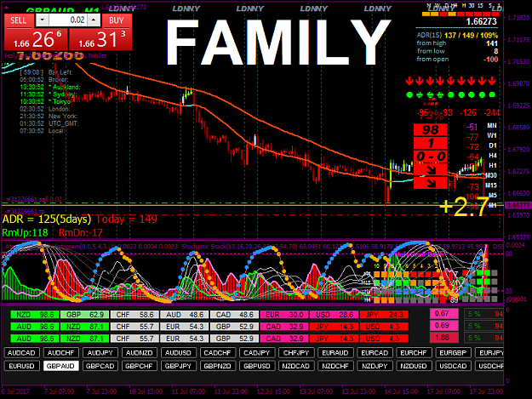
Task: Switch chart to EURAUD pair
Action: [x=335, y=353]
